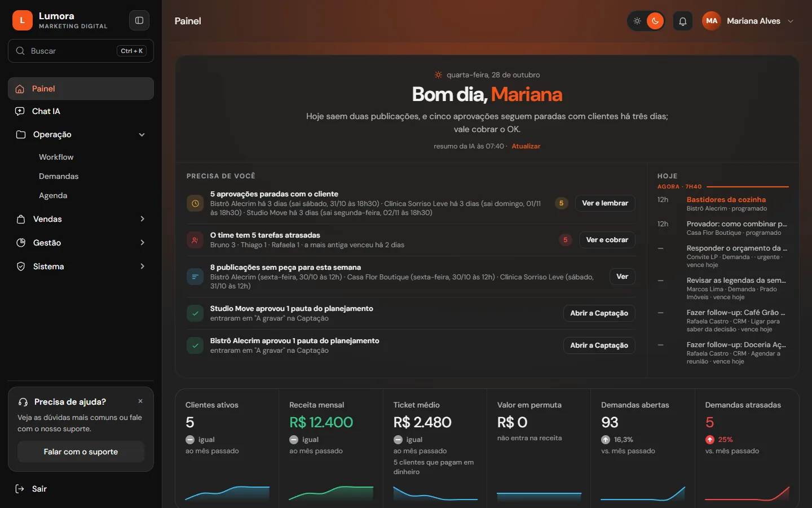Click the person icon beside tarefas atrasadas
The width and height of the screenshot is (812, 508).
pos(195,240)
